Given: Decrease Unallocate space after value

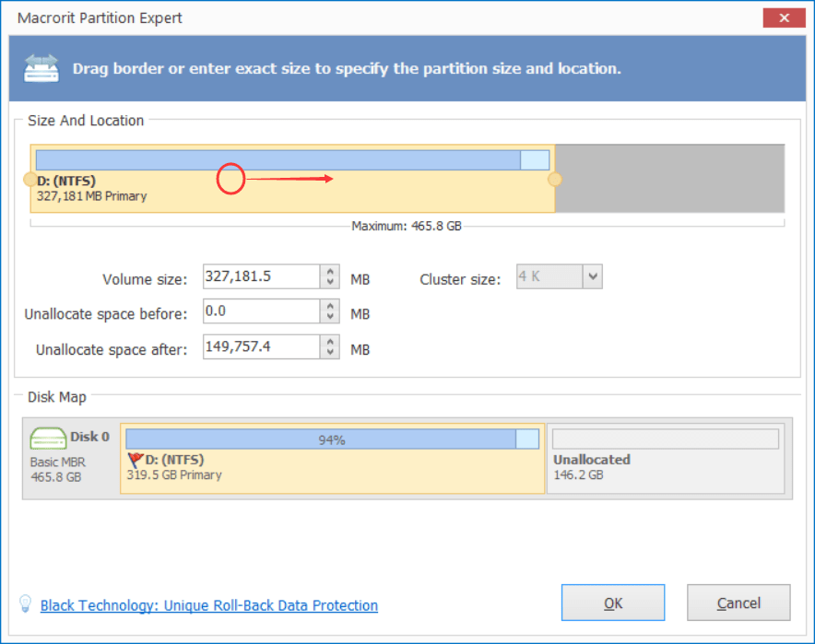Looking at the screenshot, I should (x=330, y=353).
